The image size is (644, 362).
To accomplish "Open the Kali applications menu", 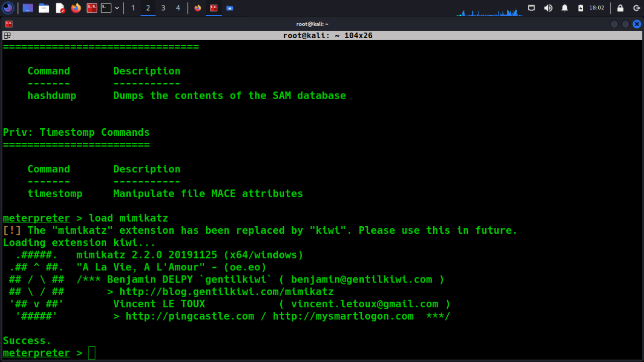I will [8, 8].
